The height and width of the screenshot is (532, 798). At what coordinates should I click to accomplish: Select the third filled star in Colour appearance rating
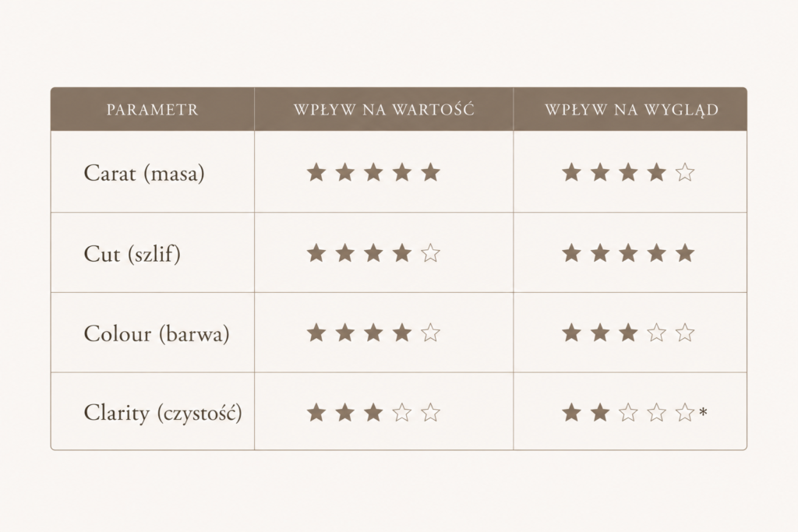628,333
